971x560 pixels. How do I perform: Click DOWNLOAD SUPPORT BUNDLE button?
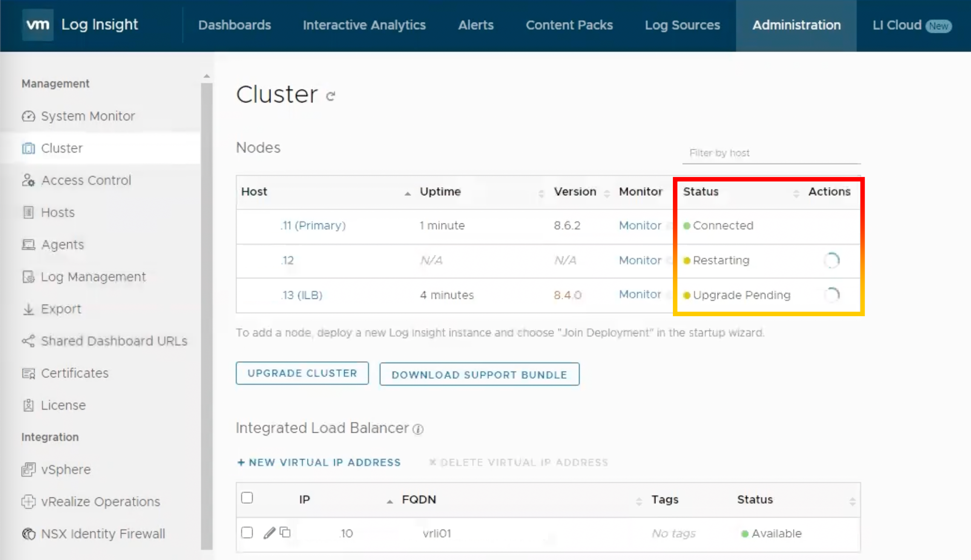pyautogui.click(x=480, y=374)
